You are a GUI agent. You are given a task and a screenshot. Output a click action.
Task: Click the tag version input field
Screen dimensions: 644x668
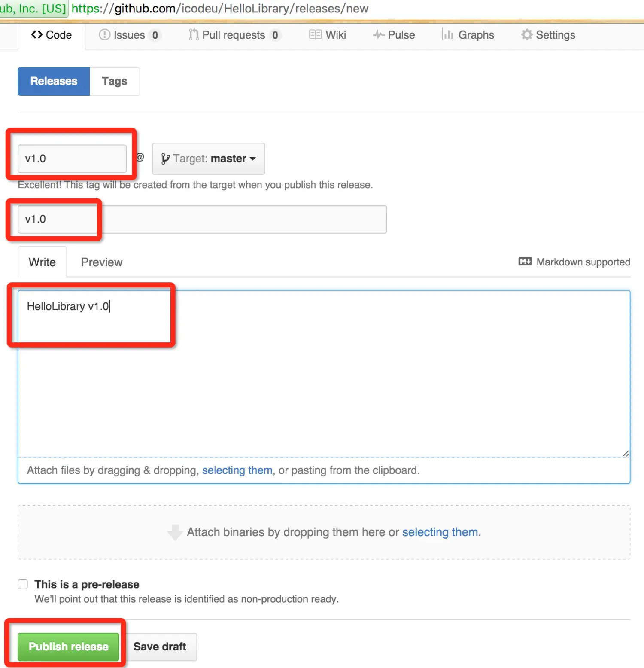click(x=72, y=159)
